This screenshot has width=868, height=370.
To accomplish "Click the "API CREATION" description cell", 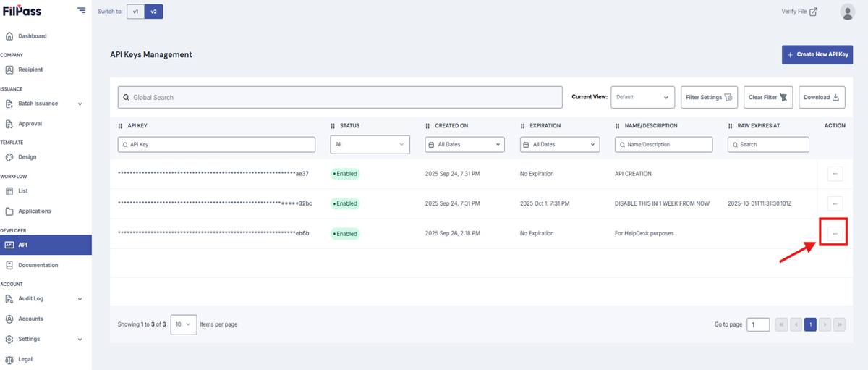I will pos(633,174).
